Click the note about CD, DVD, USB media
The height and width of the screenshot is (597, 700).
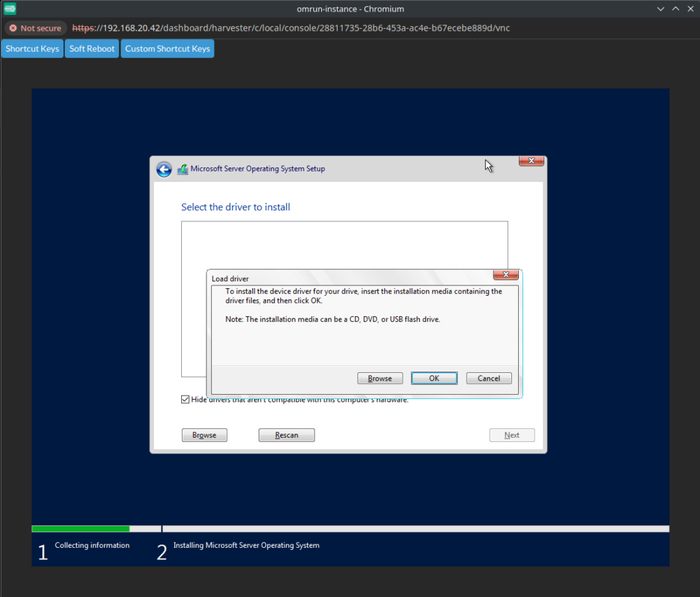(333, 320)
